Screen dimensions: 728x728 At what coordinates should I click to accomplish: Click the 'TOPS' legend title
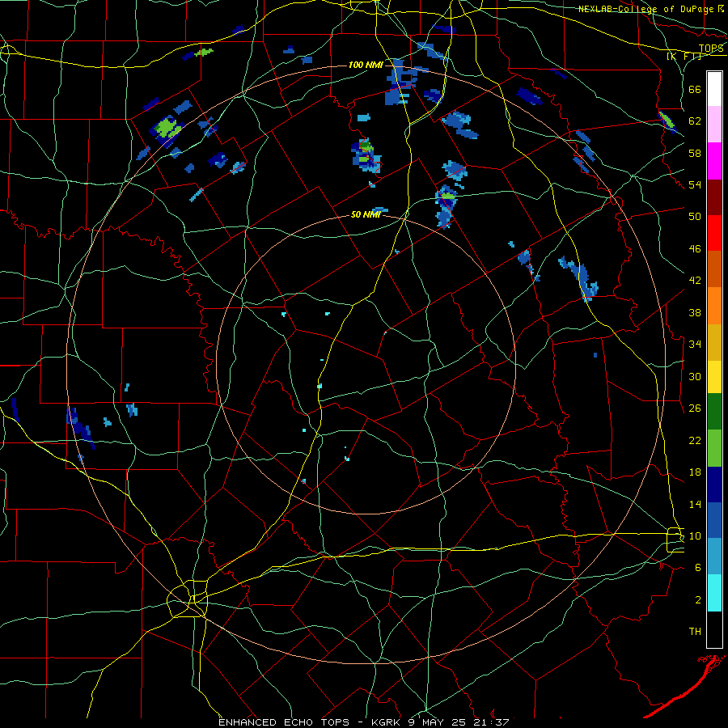click(x=711, y=48)
